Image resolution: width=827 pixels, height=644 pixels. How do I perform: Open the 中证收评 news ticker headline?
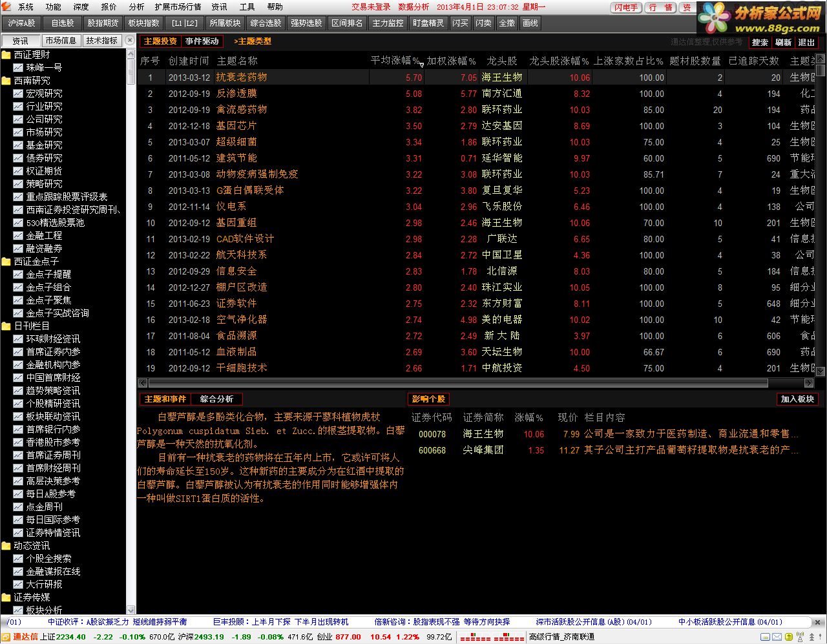[117, 622]
